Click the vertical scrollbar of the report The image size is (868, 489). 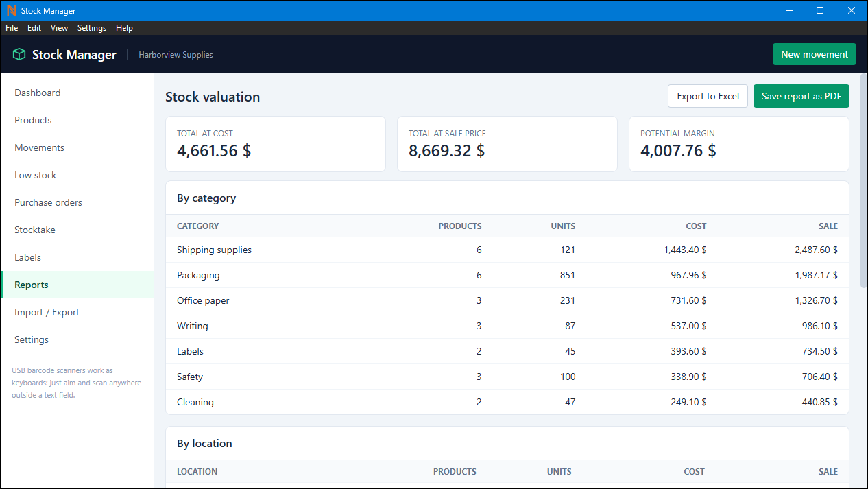tap(863, 182)
